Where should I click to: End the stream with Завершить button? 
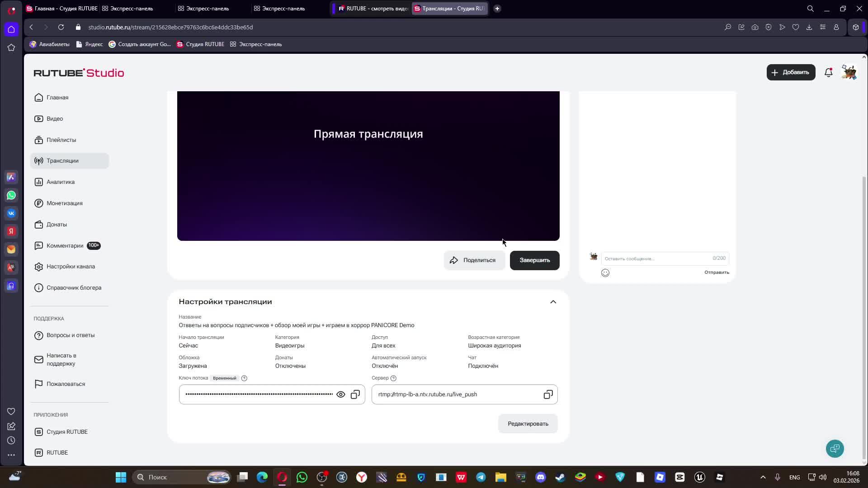tap(534, 260)
